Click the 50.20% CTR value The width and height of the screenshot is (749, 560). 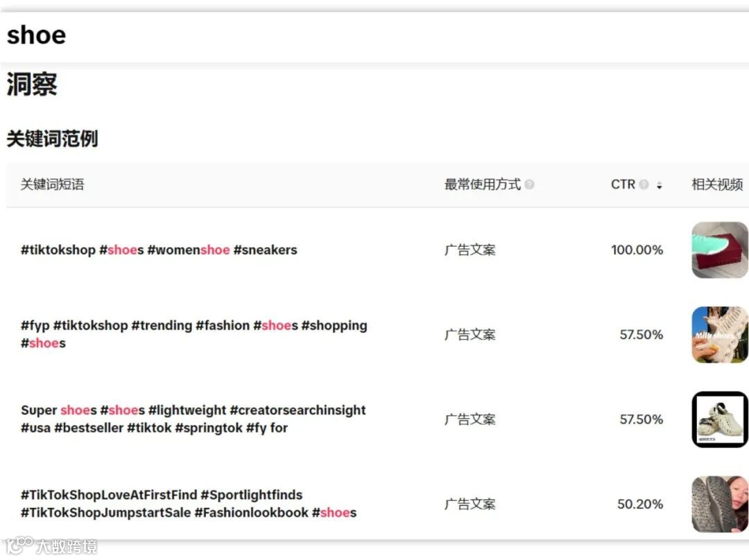pyautogui.click(x=640, y=504)
